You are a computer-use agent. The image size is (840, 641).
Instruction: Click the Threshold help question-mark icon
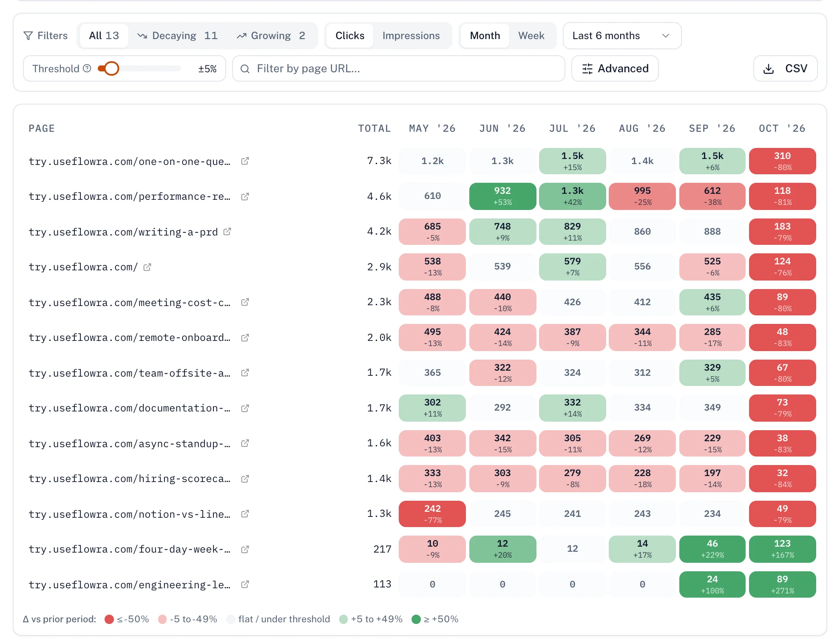(x=87, y=68)
